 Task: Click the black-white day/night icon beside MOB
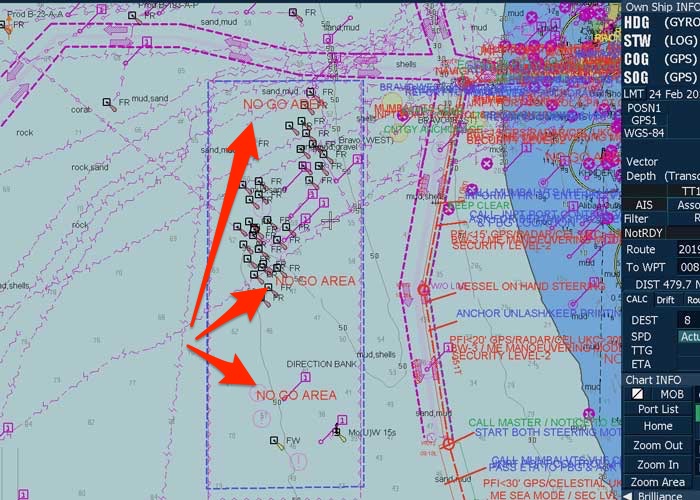634,394
